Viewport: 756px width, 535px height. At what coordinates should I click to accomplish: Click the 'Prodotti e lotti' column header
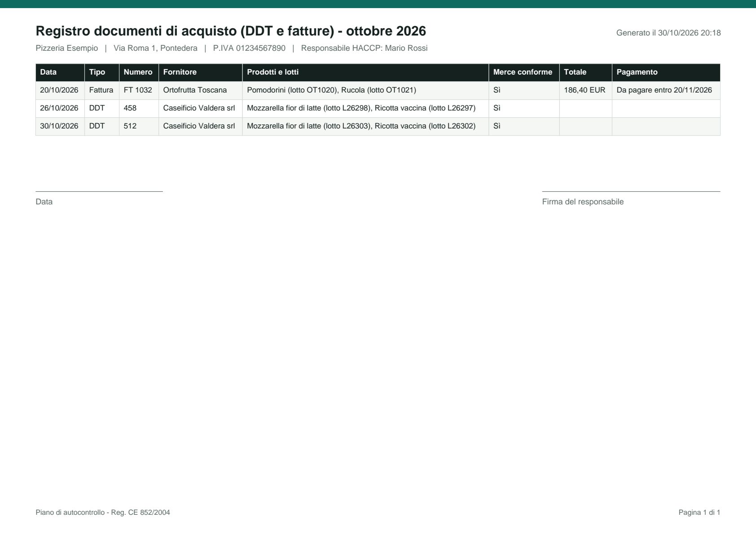coord(365,72)
